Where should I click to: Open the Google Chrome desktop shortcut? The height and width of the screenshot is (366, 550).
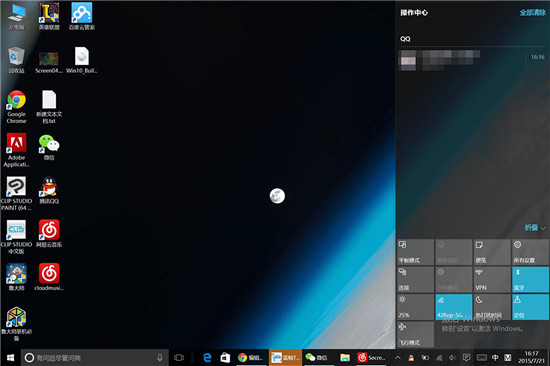(16, 107)
